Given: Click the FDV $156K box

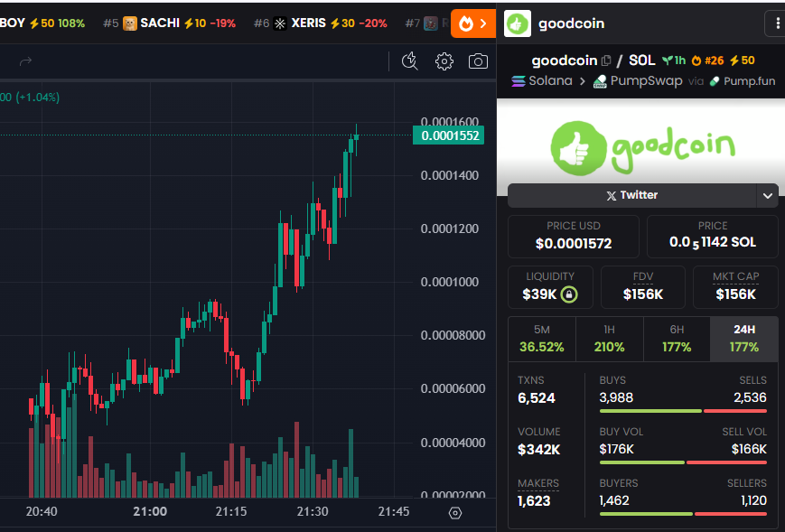Looking at the screenshot, I should tap(643, 286).
